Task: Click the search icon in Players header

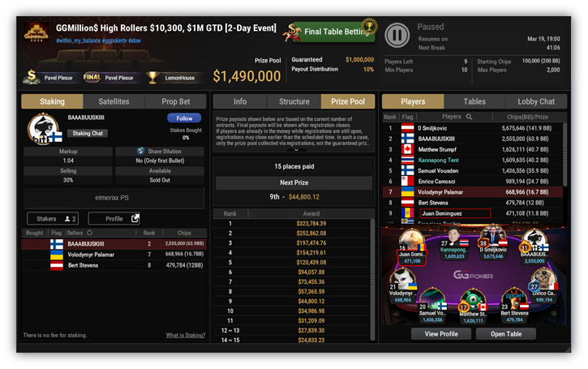Action: 469,117
